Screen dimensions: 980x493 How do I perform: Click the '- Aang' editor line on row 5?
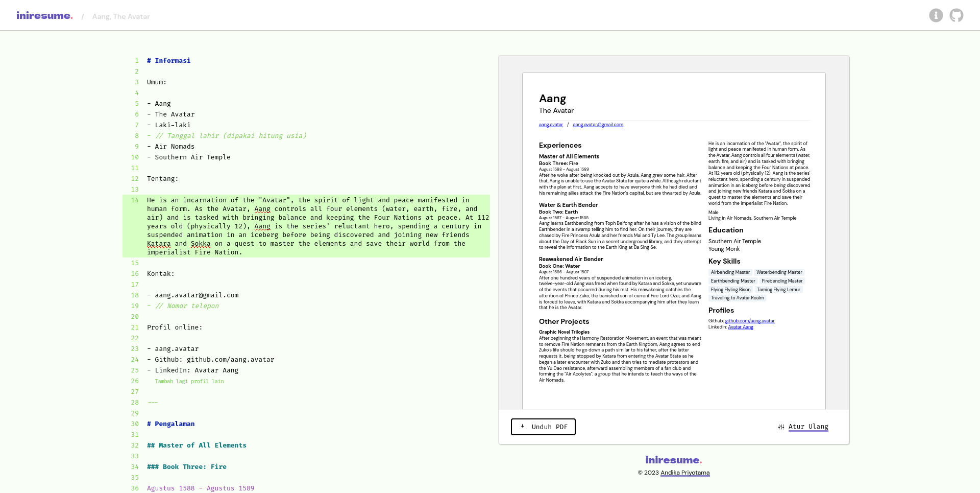point(159,104)
